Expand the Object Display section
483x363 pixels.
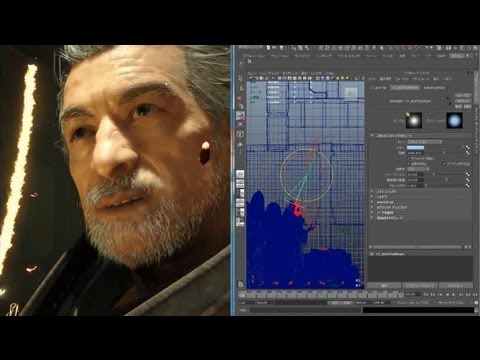[373, 207]
